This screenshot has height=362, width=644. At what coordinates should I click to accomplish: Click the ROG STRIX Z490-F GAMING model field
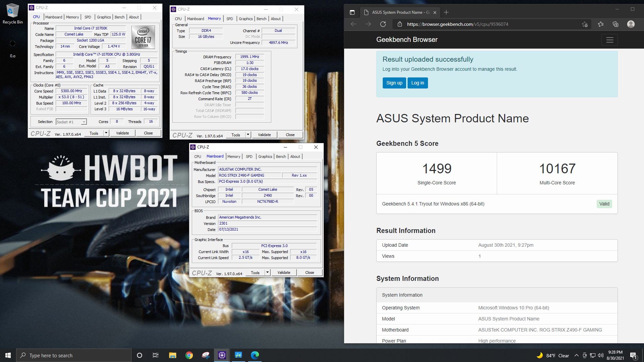[250, 175]
